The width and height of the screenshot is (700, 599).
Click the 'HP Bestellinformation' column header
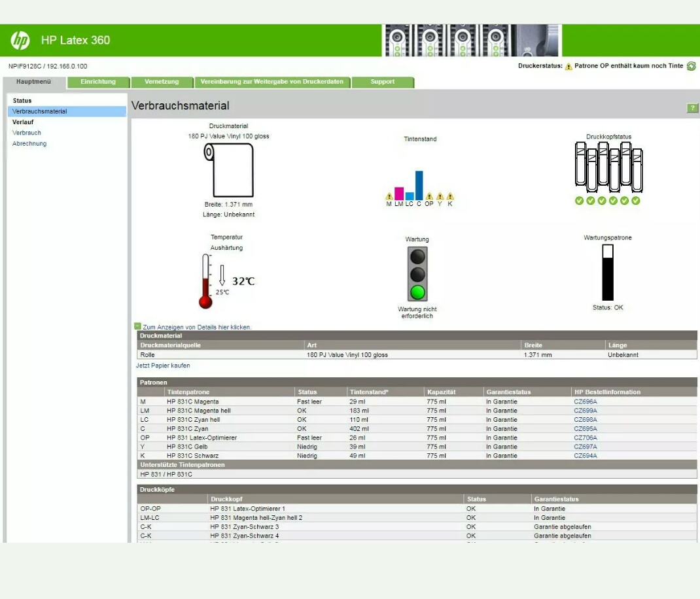coord(607,392)
